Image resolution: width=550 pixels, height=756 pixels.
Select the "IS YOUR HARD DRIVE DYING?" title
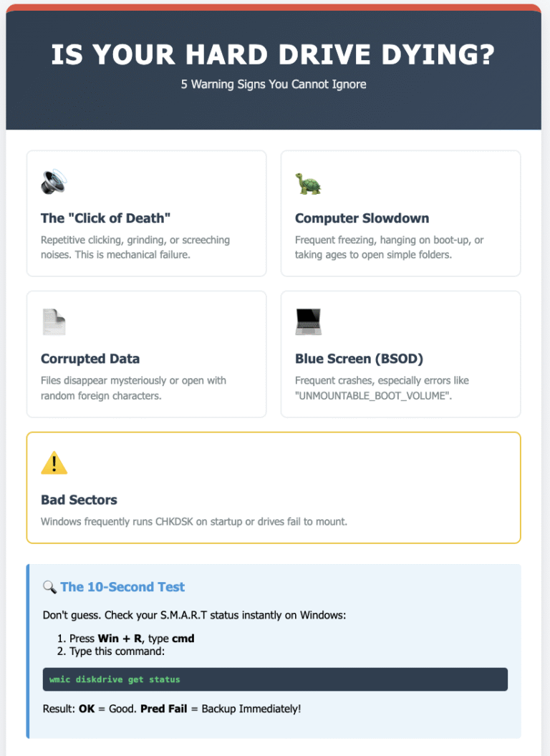(x=273, y=55)
